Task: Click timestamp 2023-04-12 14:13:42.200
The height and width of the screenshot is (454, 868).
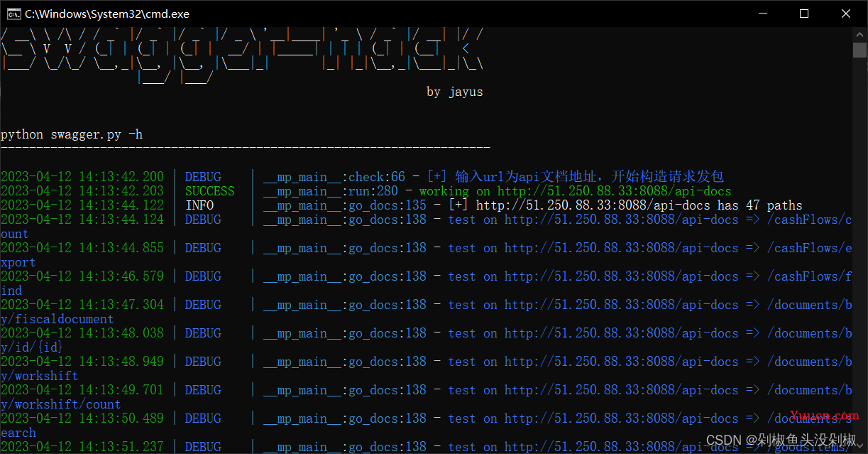Action: pos(82,177)
